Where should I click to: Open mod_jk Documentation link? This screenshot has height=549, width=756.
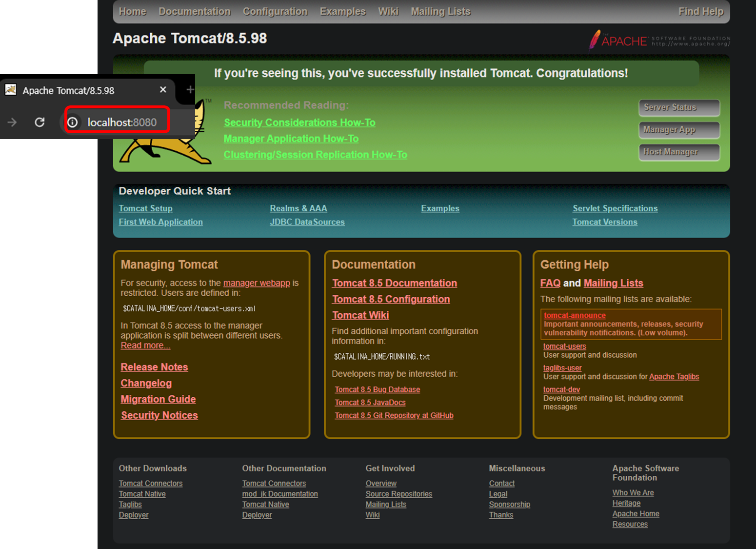tap(280, 494)
